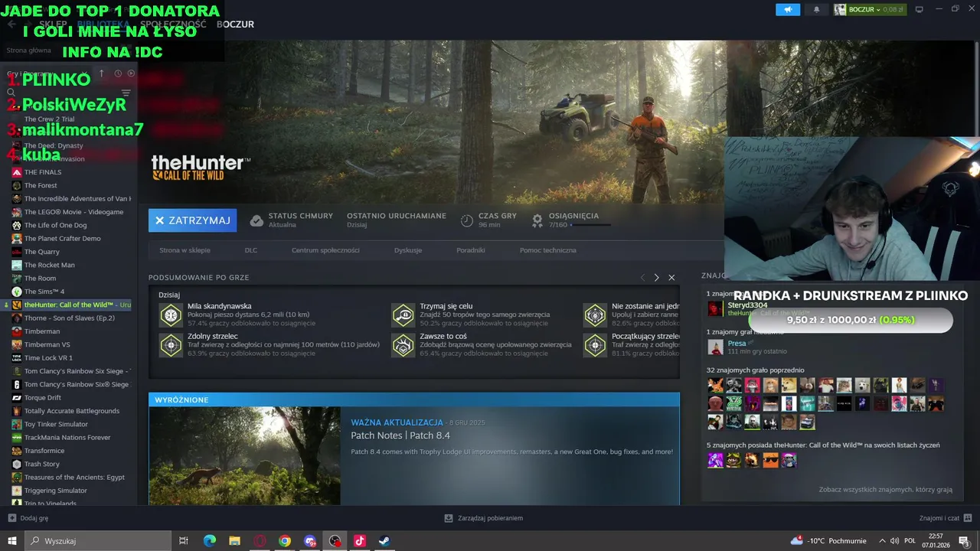
Task: Sort library ascending arrow icon
Action: click(101, 73)
